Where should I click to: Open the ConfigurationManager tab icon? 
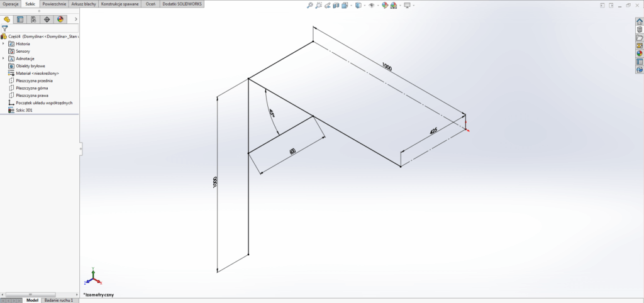tap(33, 19)
